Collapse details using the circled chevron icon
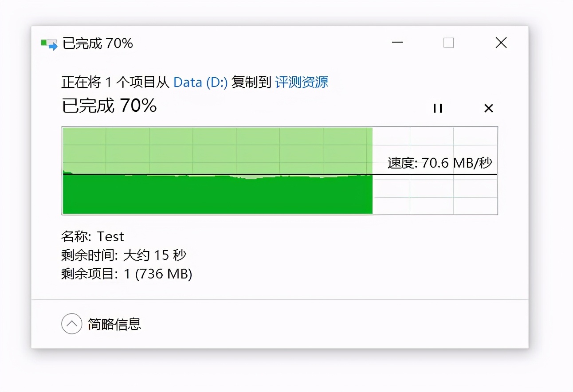This screenshot has height=392, width=573. (x=72, y=324)
